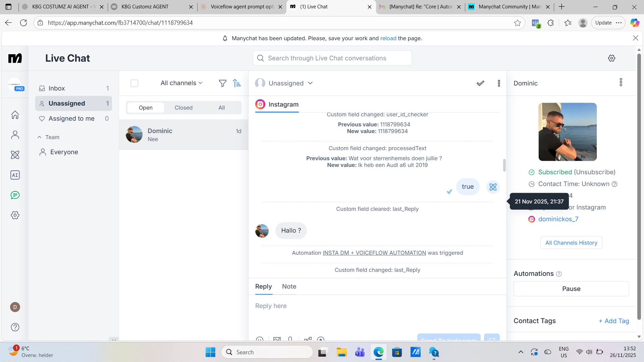Tick the select-all conversations checkbox

(134, 83)
